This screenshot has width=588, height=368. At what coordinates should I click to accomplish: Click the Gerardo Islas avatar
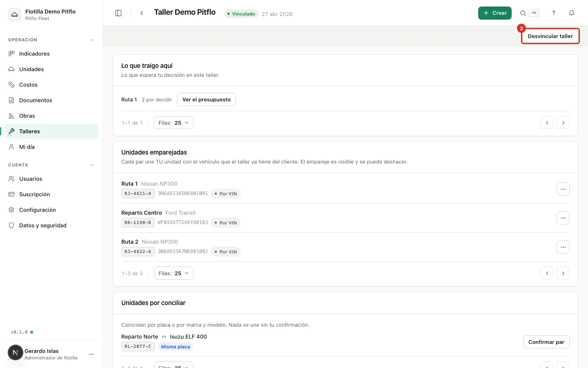(x=16, y=352)
